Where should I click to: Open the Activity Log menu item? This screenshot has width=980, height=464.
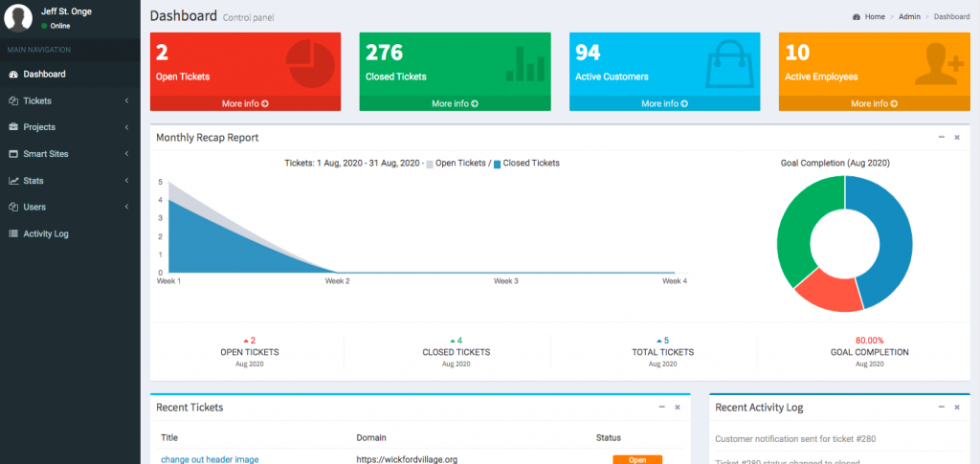click(x=70, y=233)
